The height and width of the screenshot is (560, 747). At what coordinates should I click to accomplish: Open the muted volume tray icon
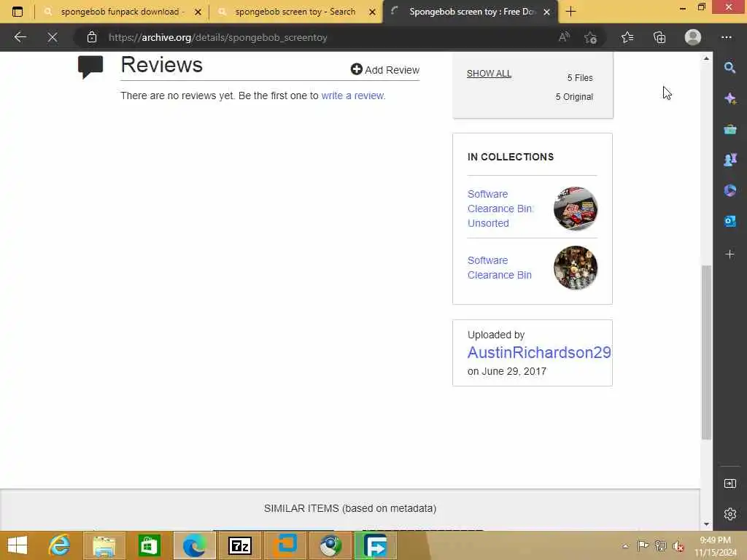coord(678,546)
